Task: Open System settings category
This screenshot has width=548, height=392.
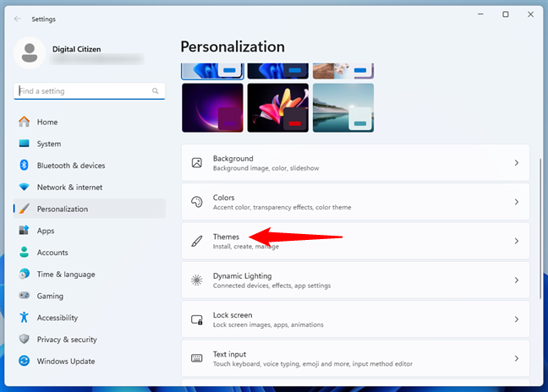Action: 90,144
